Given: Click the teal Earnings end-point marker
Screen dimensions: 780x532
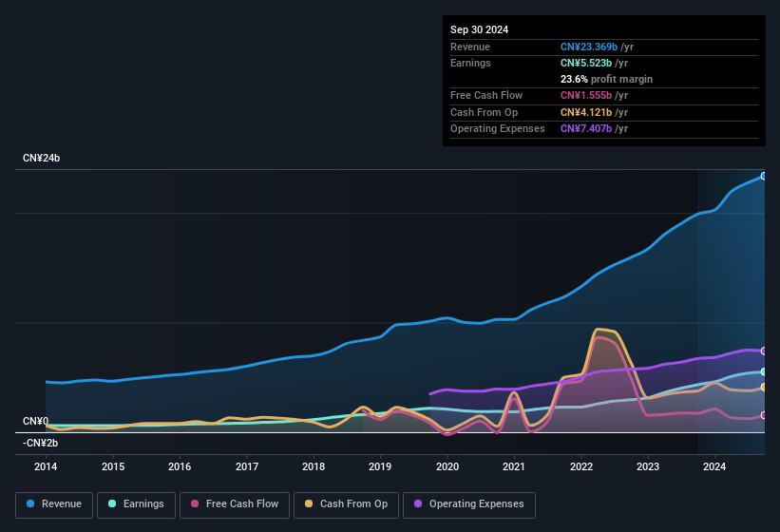Looking at the screenshot, I should tap(763, 371).
